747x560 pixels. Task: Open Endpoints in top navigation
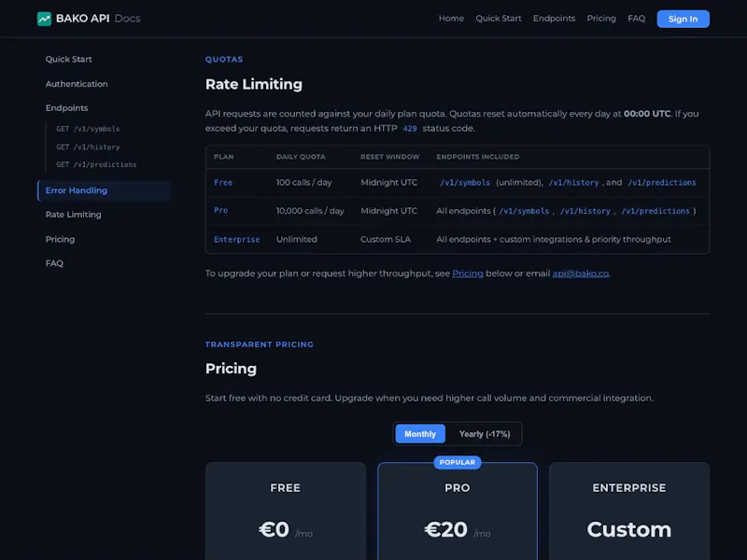(x=554, y=19)
